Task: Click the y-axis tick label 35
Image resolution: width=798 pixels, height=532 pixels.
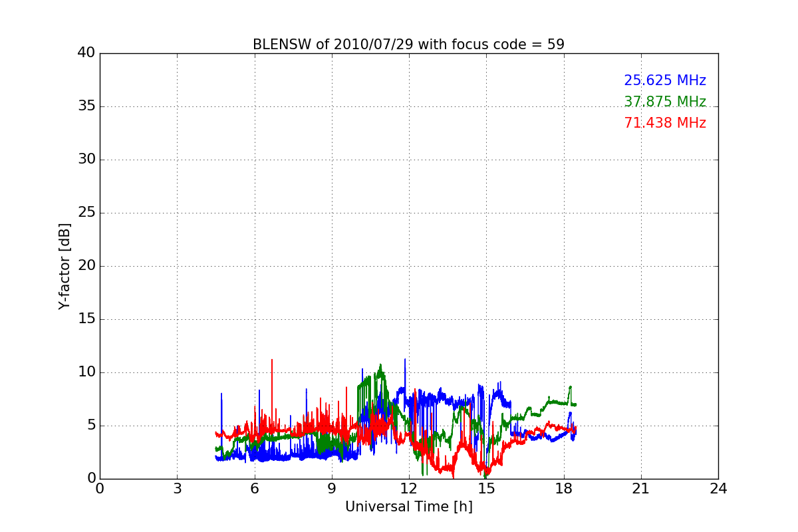Action: point(86,106)
